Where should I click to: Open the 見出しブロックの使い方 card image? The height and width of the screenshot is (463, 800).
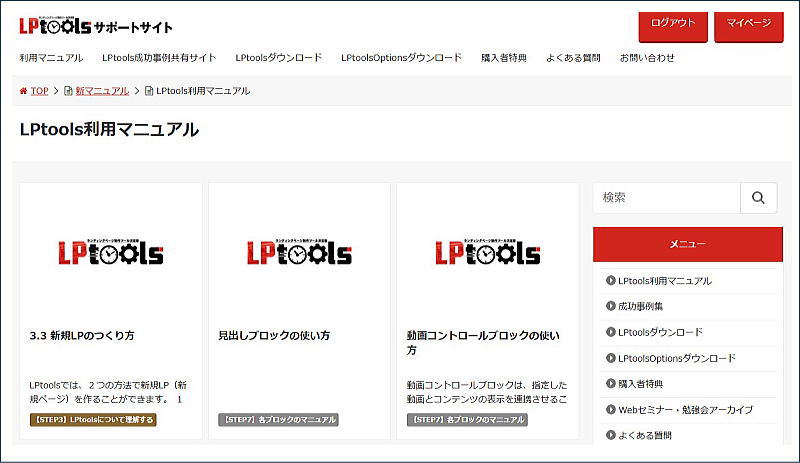pyautogui.click(x=299, y=253)
